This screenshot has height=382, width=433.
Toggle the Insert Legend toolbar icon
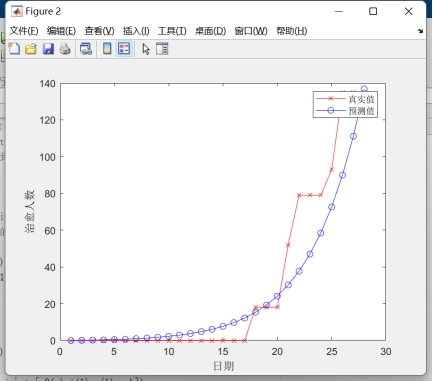(124, 49)
